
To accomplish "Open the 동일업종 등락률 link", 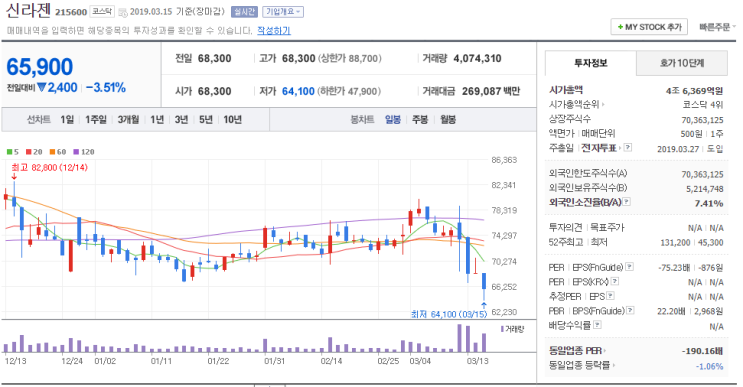I will (x=581, y=366).
